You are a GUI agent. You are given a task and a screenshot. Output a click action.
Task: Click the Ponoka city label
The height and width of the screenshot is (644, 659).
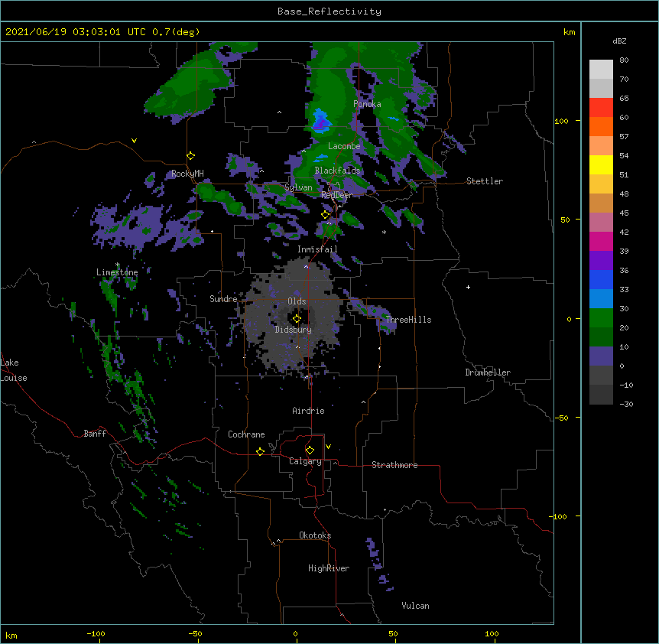tap(367, 104)
